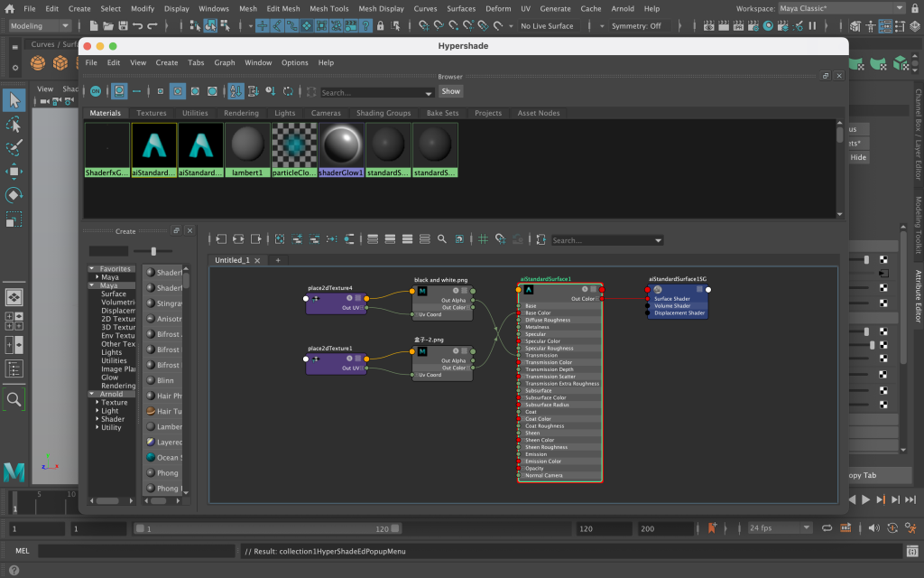Click the undo arrow in main toolbar
The width and height of the screenshot is (924, 578).
coord(138,26)
